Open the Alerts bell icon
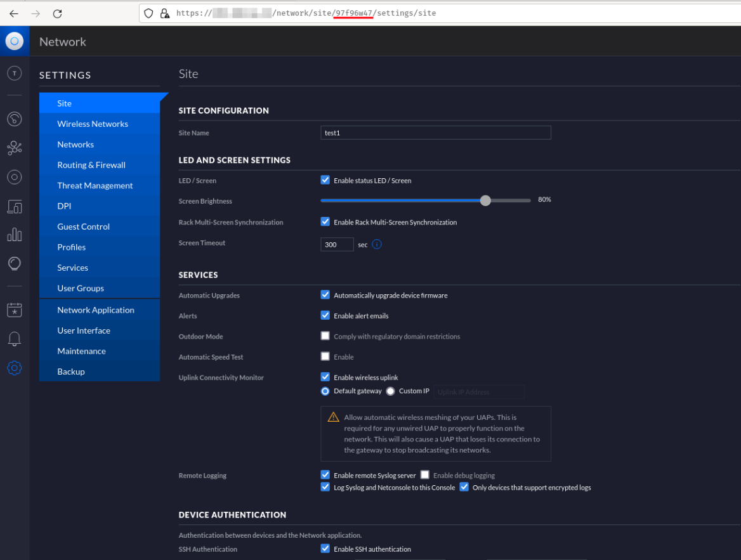This screenshot has width=741, height=560. pos(14,339)
